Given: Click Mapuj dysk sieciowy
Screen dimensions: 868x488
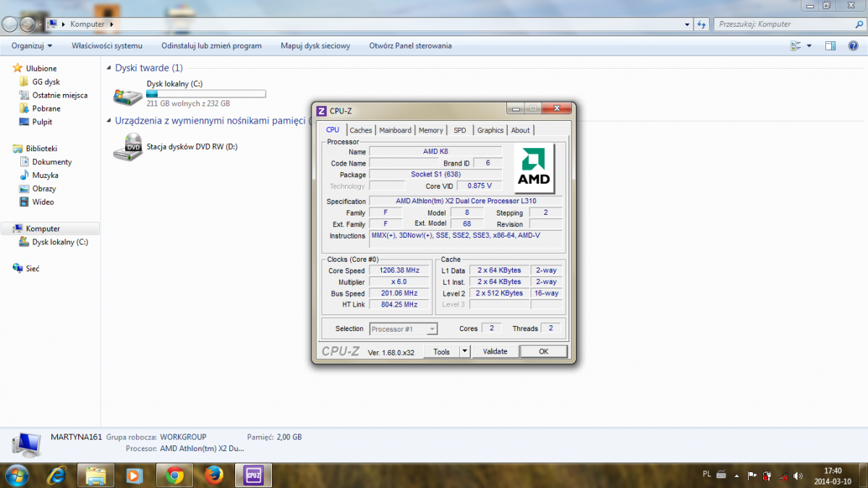Looking at the screenshot, I should (x=315, y=46).
